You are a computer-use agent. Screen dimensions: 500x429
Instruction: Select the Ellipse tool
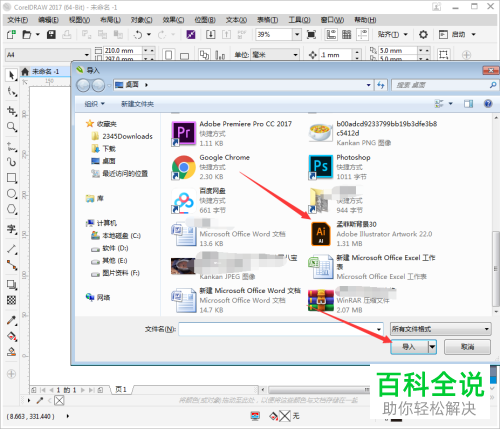[x=12, y=194]
